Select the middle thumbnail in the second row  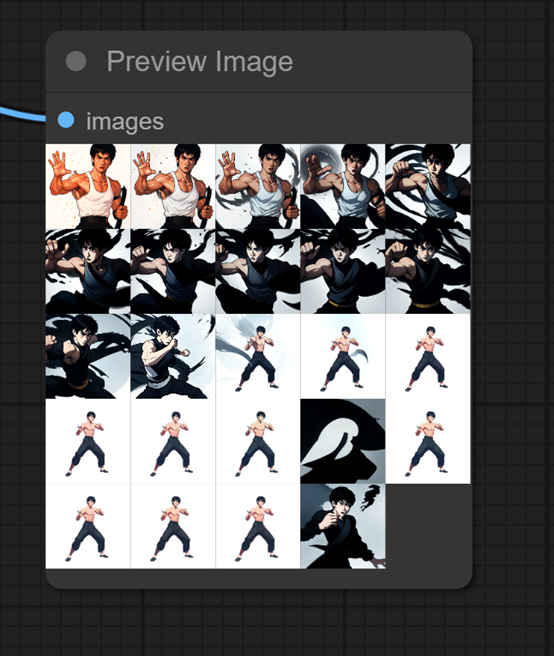tap(258, 271)
